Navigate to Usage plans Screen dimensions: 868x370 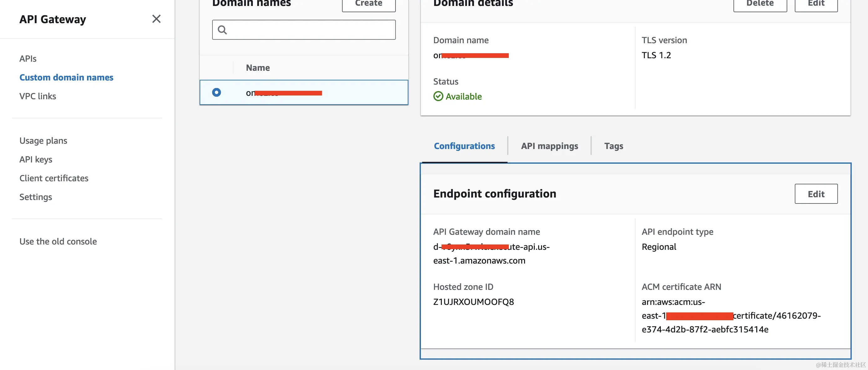43,141
